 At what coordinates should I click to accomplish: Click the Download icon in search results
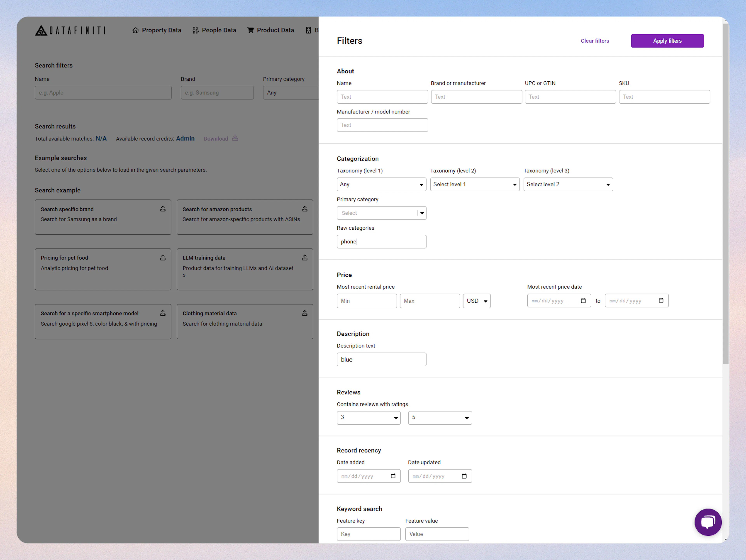coord(235,138)
